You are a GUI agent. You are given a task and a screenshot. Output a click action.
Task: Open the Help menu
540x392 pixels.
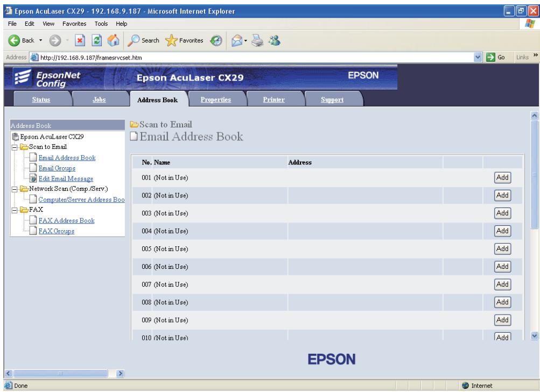pyautogui.click(x=122, y=24)
